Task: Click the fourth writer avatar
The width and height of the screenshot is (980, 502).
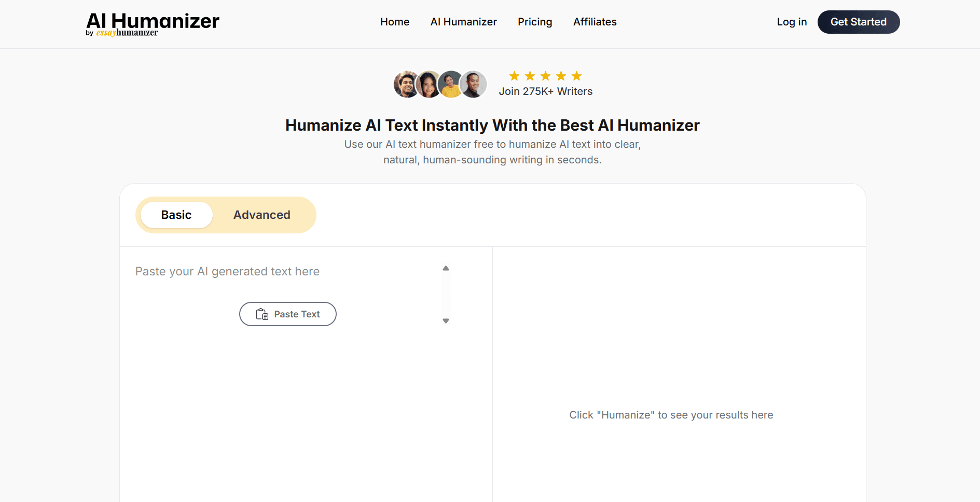Action: [473, 85]
